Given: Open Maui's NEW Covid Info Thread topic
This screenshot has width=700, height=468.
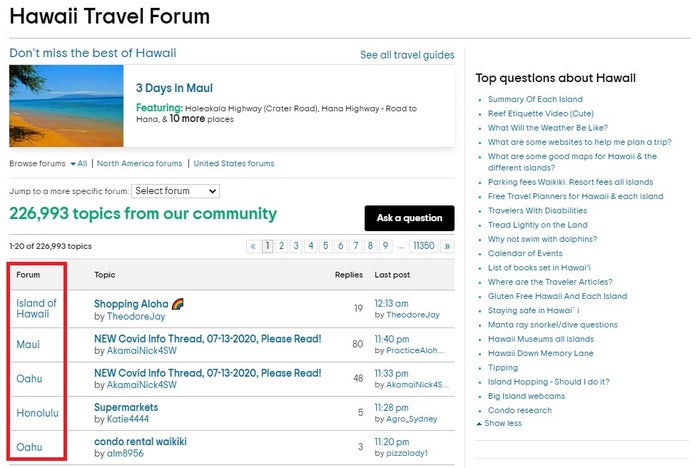Looking at the screenshot, I should (x=208, y=339).
